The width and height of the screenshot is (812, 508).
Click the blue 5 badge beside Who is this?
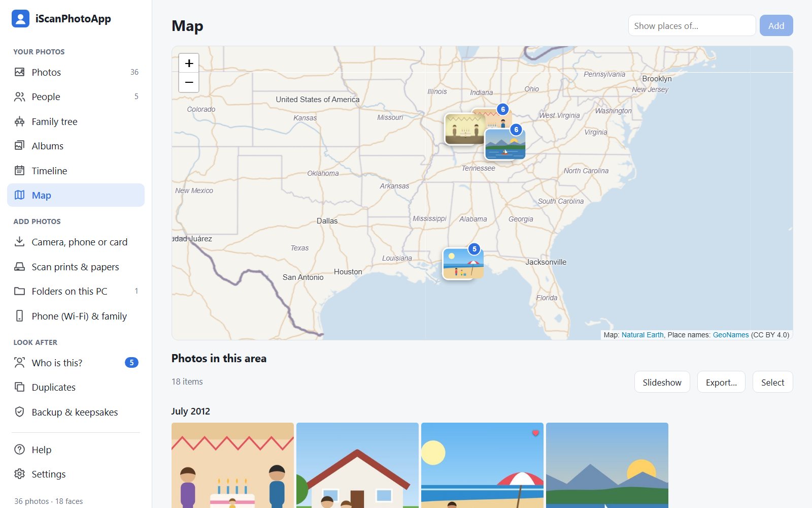pos(131,363)
